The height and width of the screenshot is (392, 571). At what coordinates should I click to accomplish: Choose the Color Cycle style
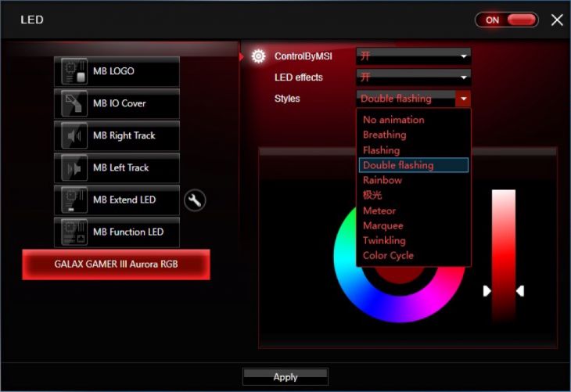(x=413, y=255)
